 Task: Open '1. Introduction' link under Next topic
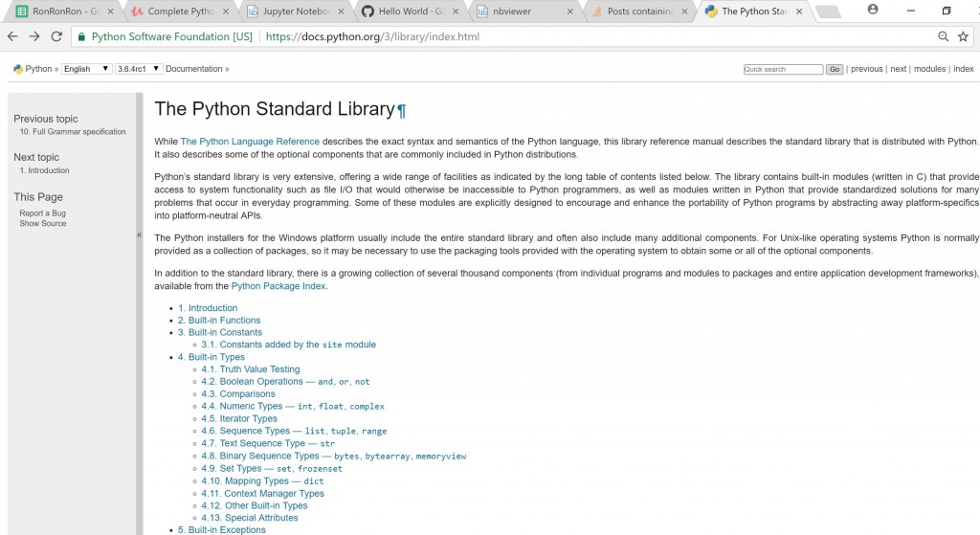pos(44,170)
